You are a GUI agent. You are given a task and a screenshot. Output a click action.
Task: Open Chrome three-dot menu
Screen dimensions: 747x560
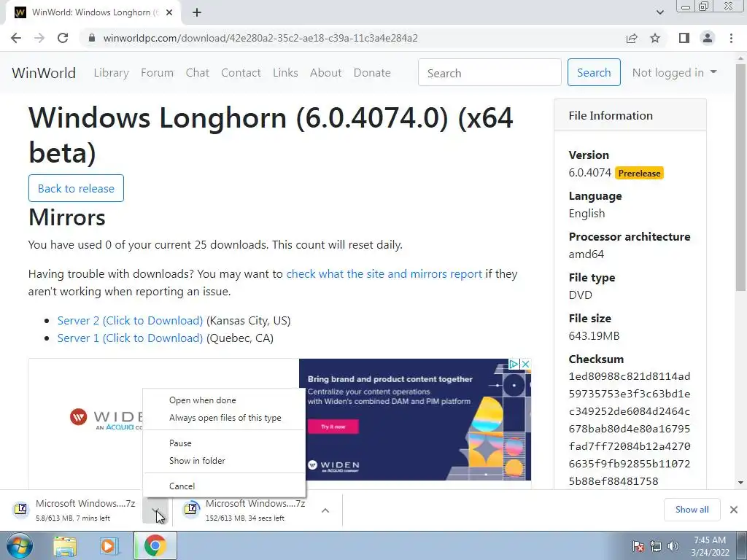coord(731,38)
